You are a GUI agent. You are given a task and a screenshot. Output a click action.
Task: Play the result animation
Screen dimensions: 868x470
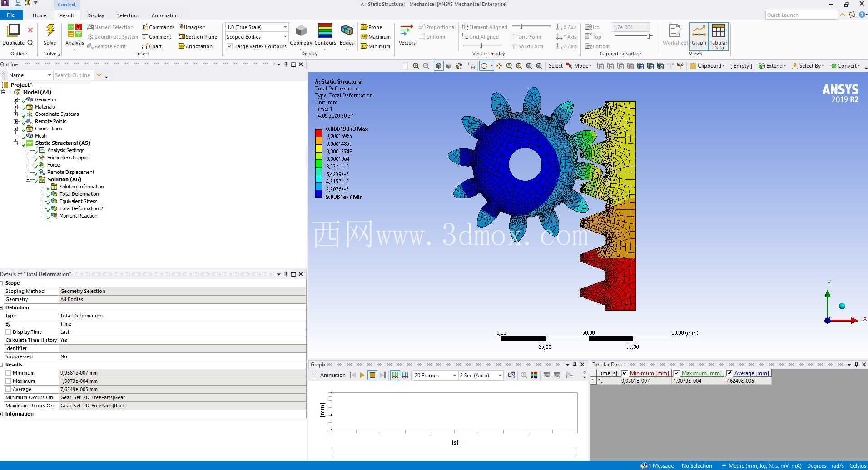[362, 375]
